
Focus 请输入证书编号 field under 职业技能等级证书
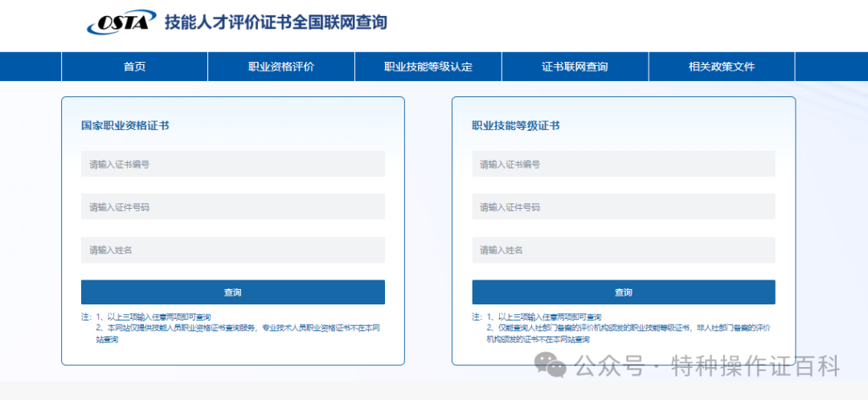pyautogui.click(x=624, y=165)
